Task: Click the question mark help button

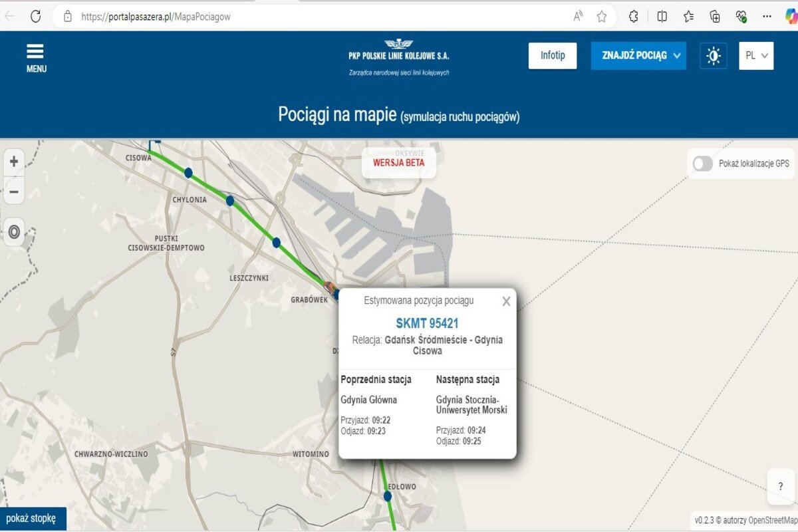Action: (781, 486)
